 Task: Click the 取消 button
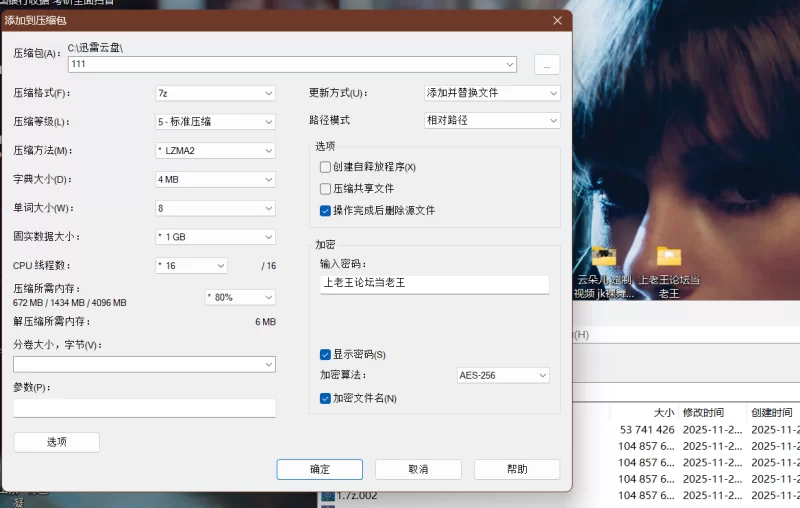pos(418,469)
